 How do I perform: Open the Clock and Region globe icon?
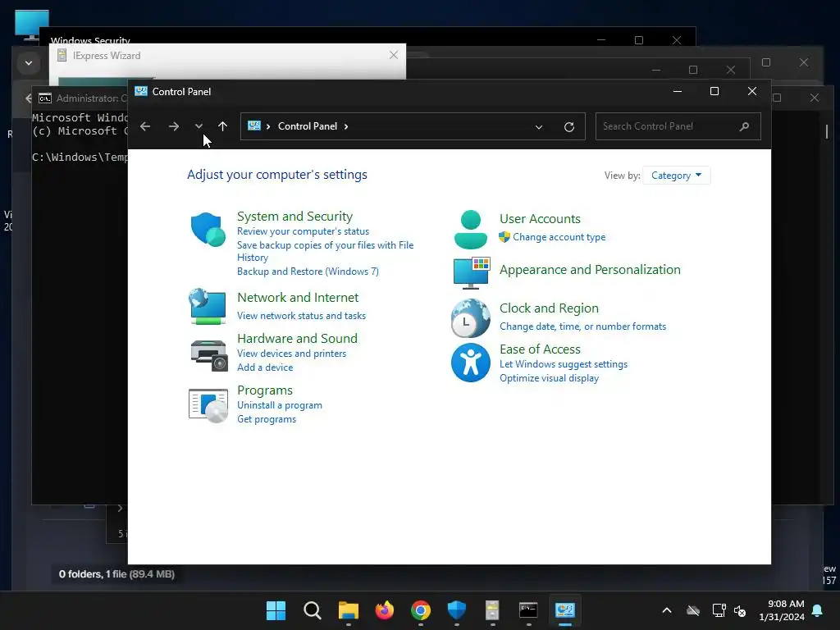click(x=470, y=318)
